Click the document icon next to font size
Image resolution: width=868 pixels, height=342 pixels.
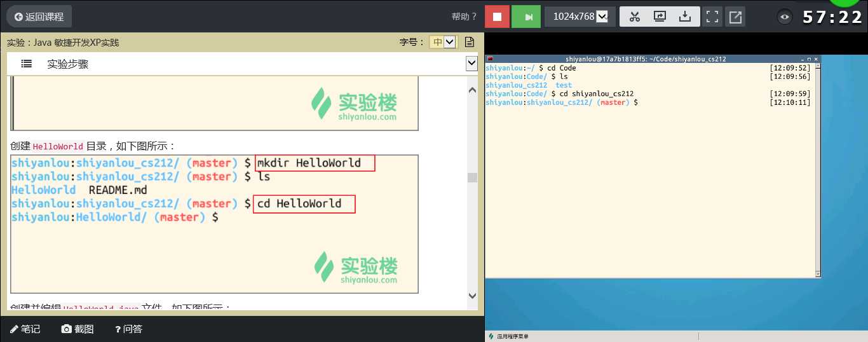tap(470, 42)
